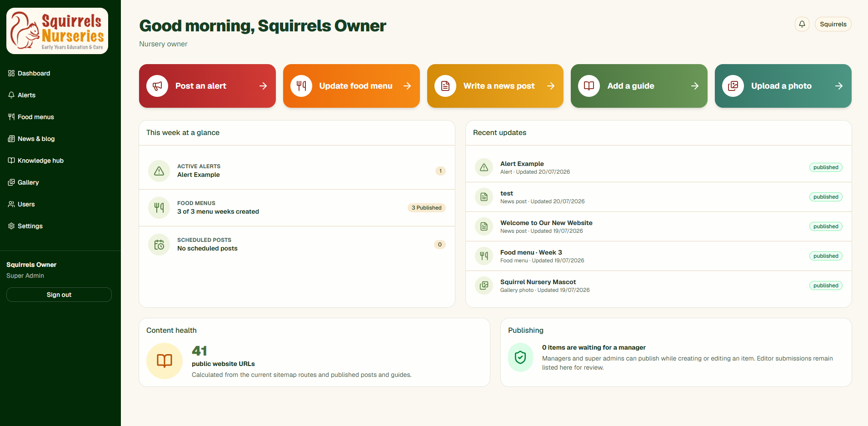
Task: Click the book icon in Content health
Action: pyautogui.click(x=165, y=361)
